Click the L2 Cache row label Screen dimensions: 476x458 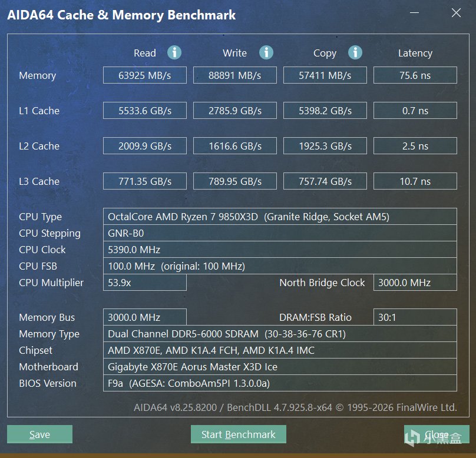[x=39, y=146]
